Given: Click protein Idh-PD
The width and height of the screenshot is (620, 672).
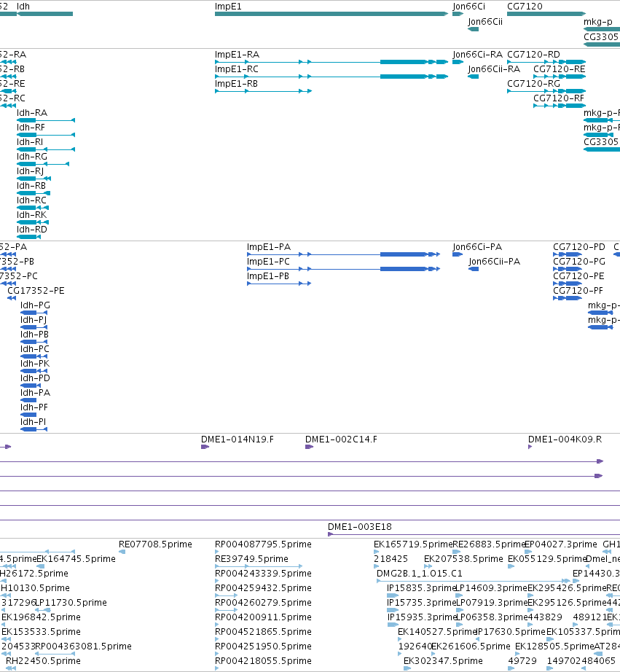Looking at the screenshot, I should tap(31, 386).
